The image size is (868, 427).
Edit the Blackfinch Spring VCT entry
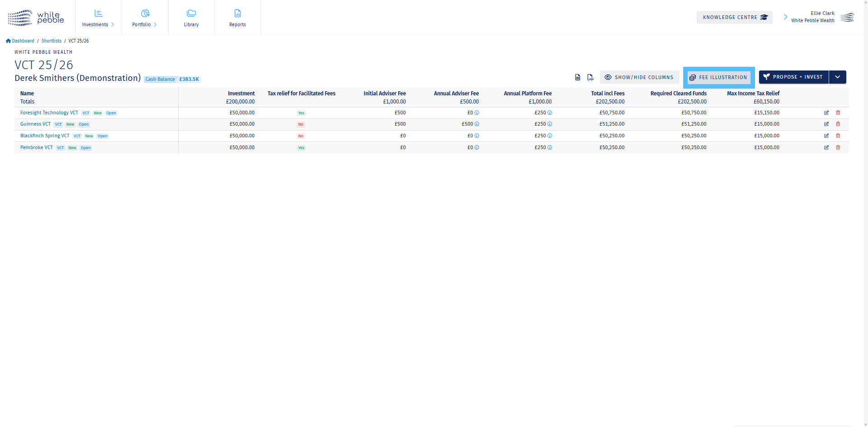coord(826,136)
